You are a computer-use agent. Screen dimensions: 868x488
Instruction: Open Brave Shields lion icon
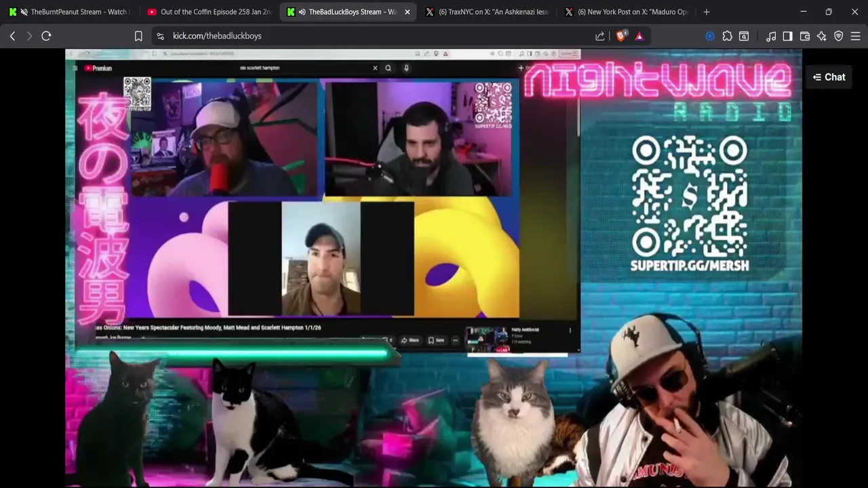point(621,36)
